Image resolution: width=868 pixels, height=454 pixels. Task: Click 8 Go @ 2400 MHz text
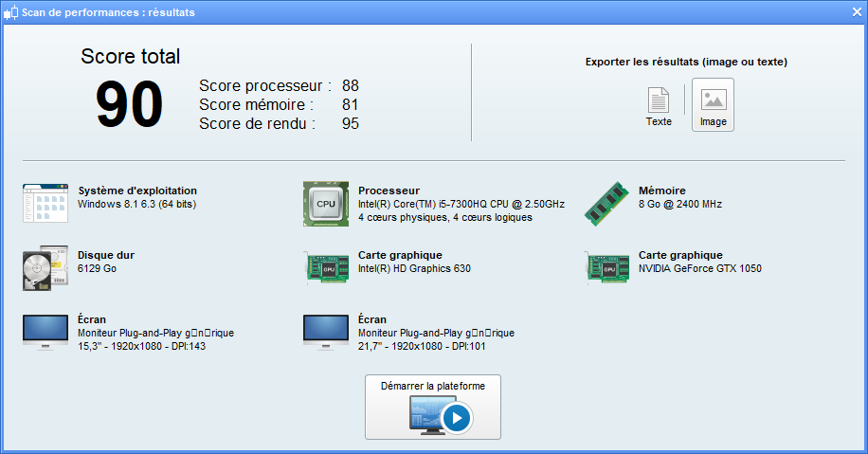point(680,204)
